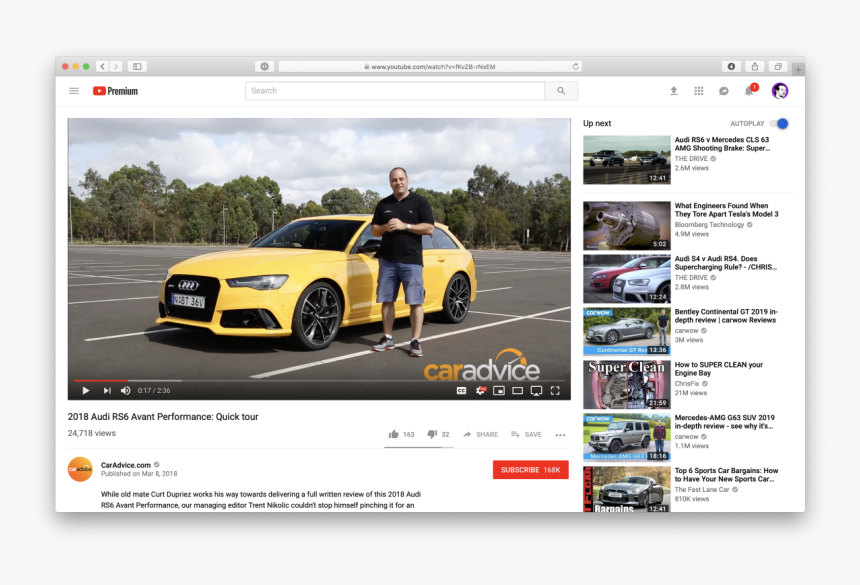The height and width of the screenshot is (585, 860).
Task: Toggle closed captions on the video
Action: click(x=459, y=391)
